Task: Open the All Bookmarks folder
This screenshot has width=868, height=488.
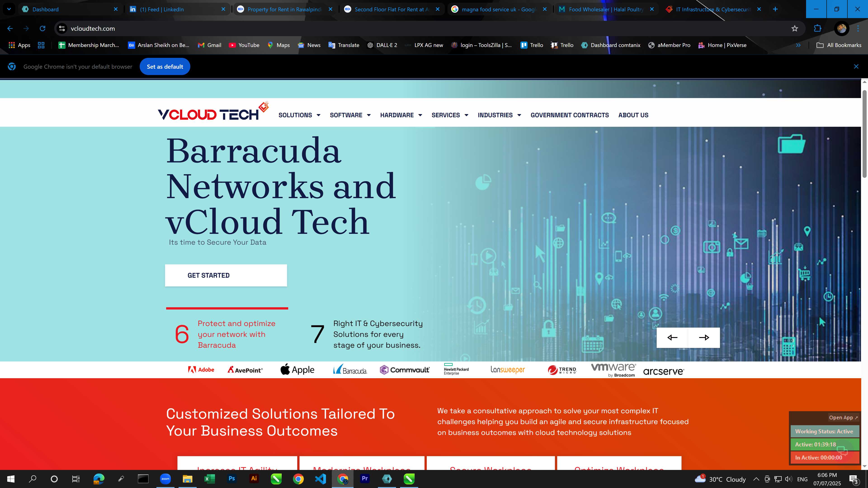Action: (839, 45)
